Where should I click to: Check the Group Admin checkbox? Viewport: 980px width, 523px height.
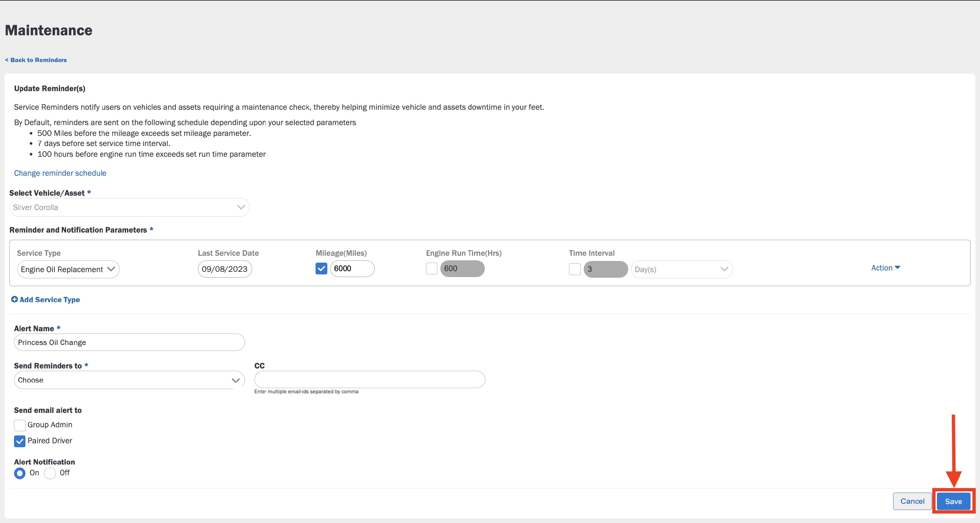pos(20,425)
